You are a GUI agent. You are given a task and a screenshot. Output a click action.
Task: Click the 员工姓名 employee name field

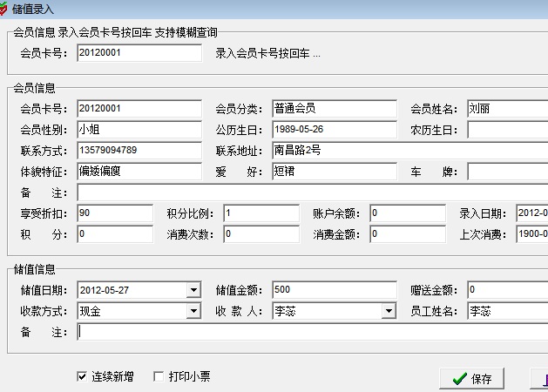pyautogui.click(x=507, y=311)
